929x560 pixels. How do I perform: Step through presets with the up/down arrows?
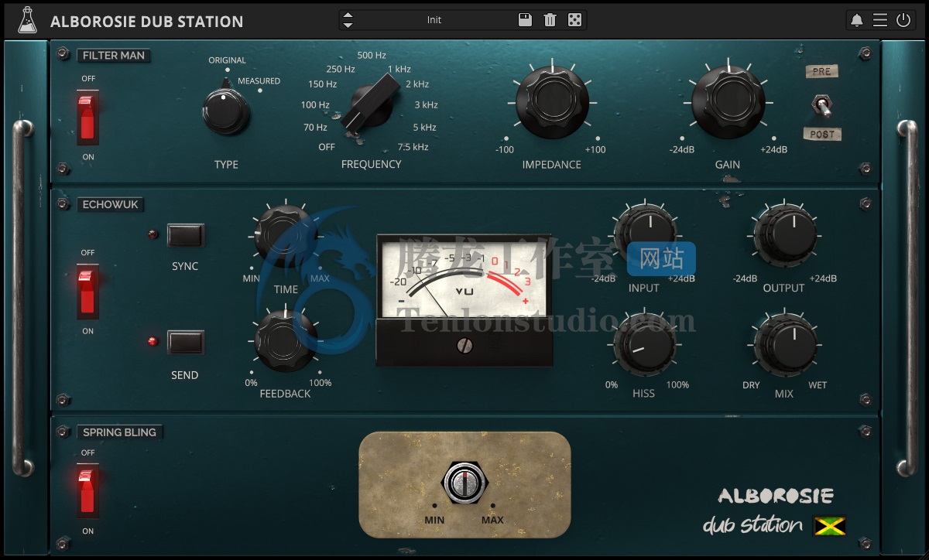coord(348,20)
